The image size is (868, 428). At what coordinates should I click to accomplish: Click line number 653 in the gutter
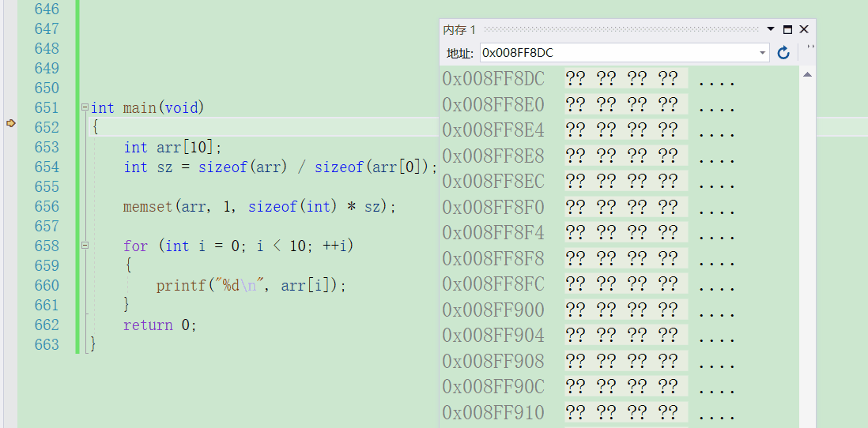pyautogui.click(x=47, y=147)
